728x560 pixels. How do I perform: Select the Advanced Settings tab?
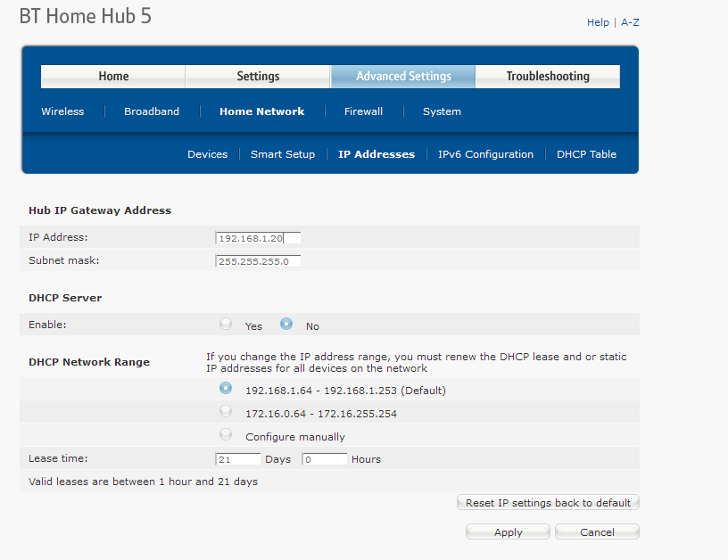403,77
